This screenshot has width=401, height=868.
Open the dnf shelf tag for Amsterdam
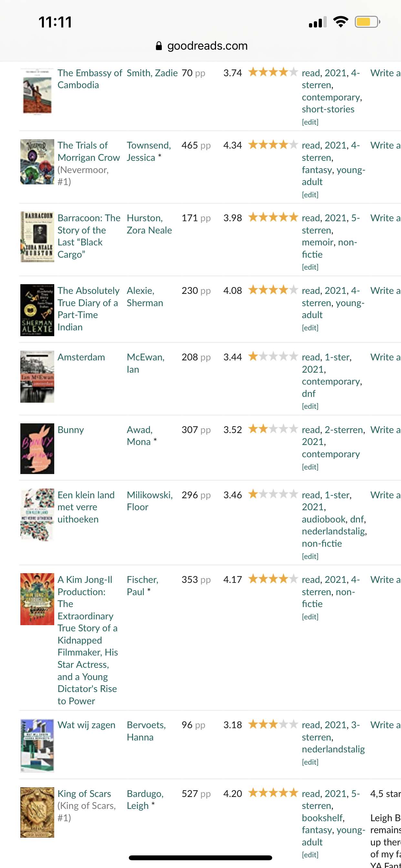click(x=309, y=394)
